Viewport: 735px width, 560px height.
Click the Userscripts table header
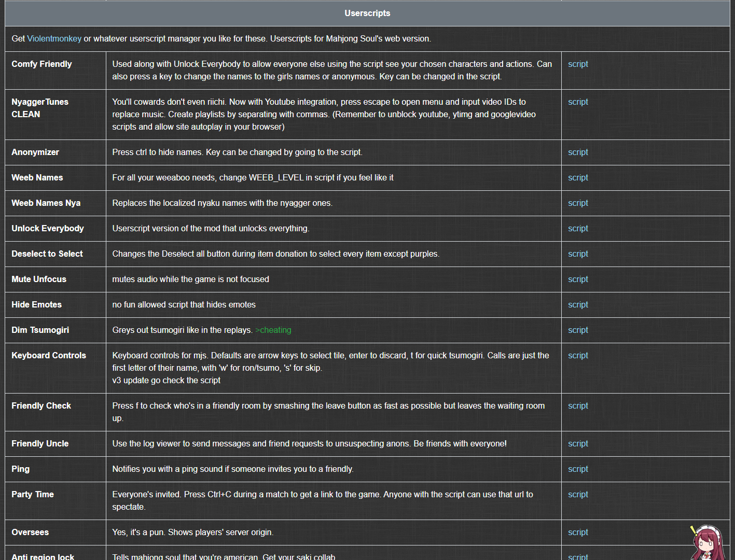click(367, 13)
